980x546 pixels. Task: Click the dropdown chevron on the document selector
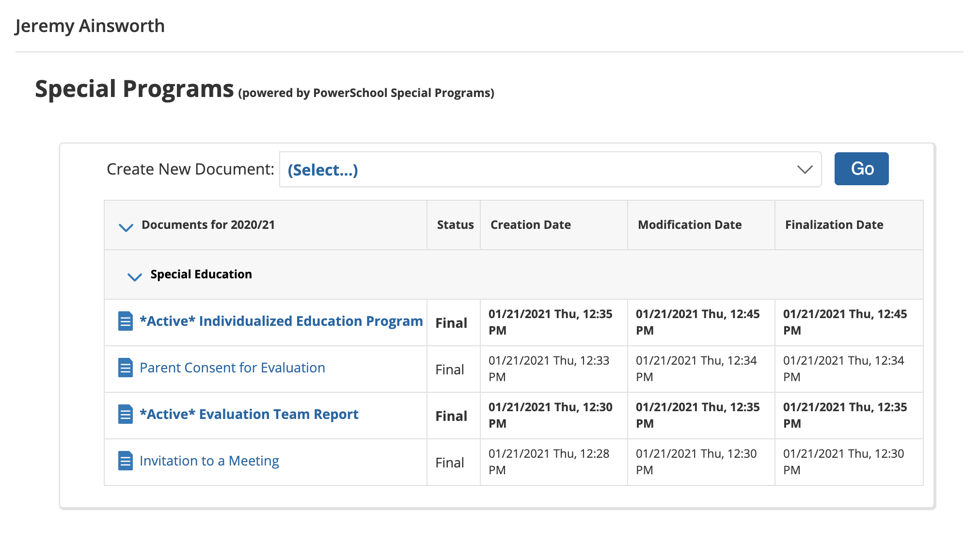coord(805,169)
